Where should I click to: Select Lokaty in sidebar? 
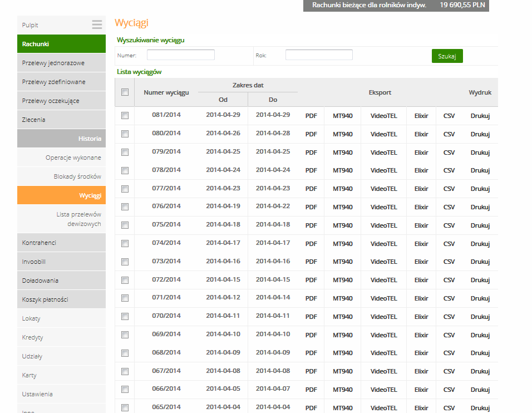[x=61, y=318]
